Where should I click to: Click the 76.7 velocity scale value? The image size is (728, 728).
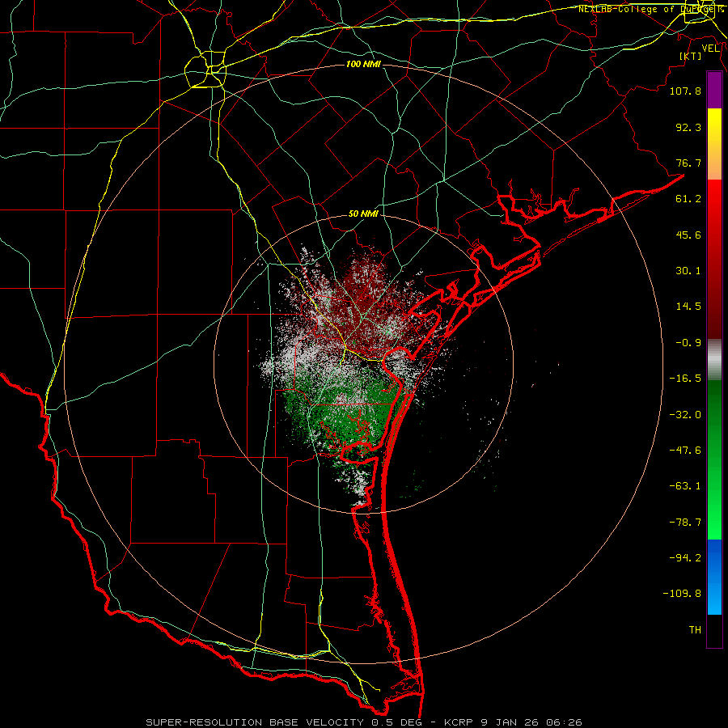[688, 163]
